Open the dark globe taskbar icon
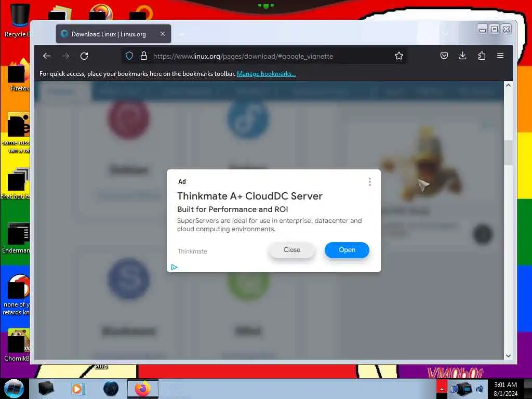Screen dimensions: 532x399 111,389
